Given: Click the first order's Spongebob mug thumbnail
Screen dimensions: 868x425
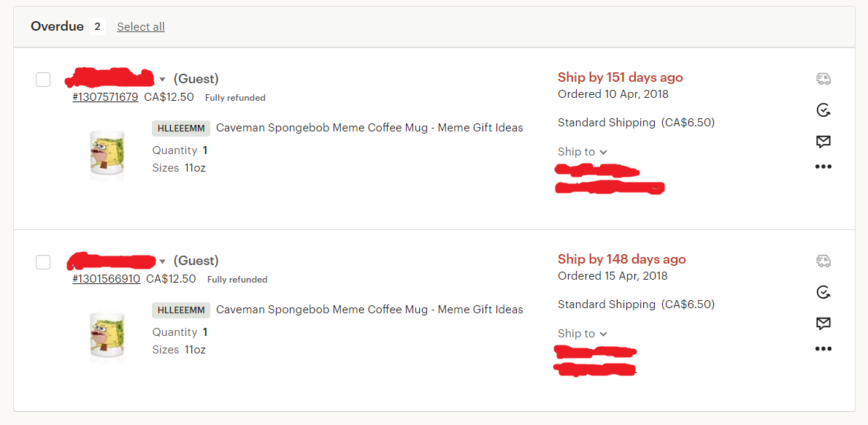Looking at the screenshot, I should click(x=107, y=154).
